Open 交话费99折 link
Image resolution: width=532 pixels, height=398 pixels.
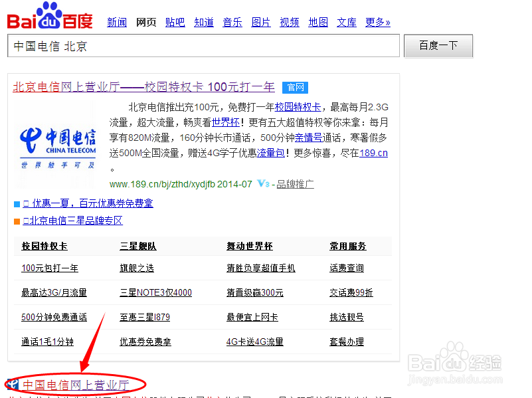coord(351,292)
